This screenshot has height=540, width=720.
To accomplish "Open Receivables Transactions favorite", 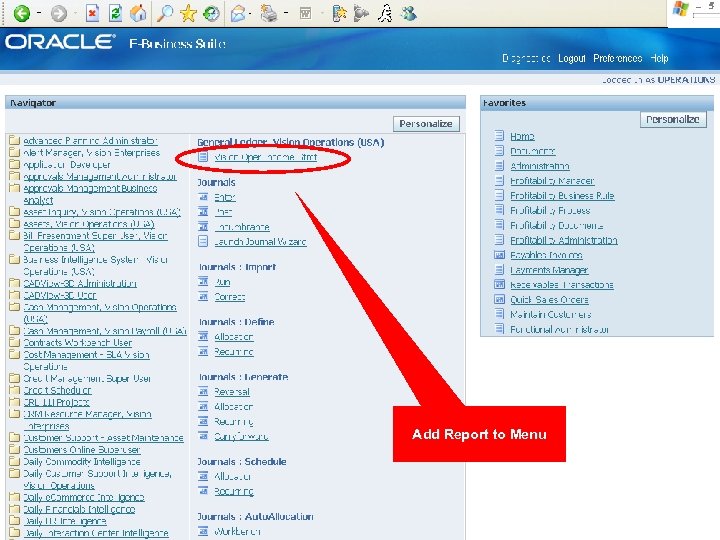I will (x=562, y=285).
